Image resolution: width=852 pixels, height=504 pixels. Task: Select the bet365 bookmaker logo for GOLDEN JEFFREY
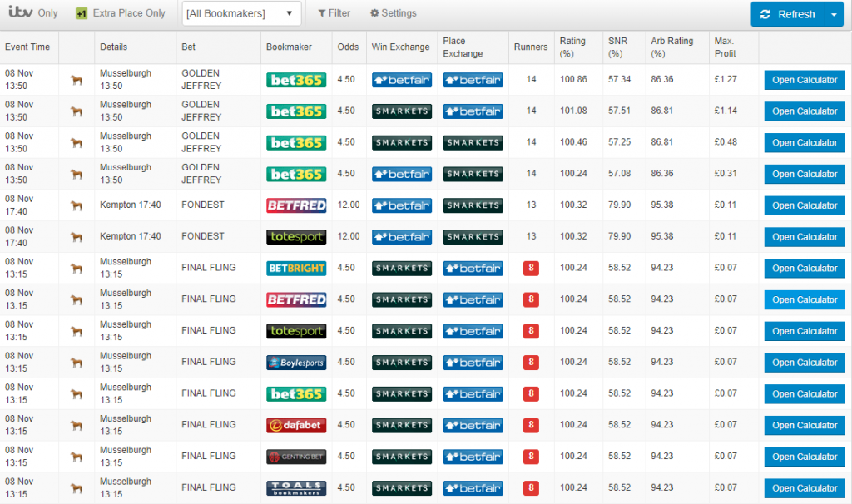295,79
